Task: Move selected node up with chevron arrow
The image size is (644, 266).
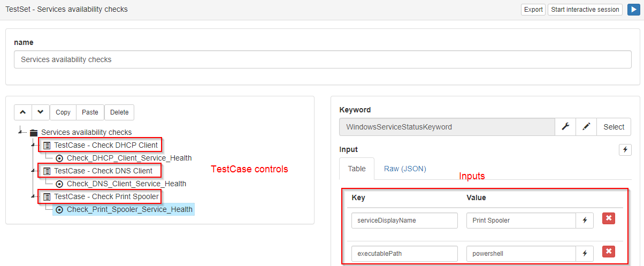Action: tap(22, 112)
